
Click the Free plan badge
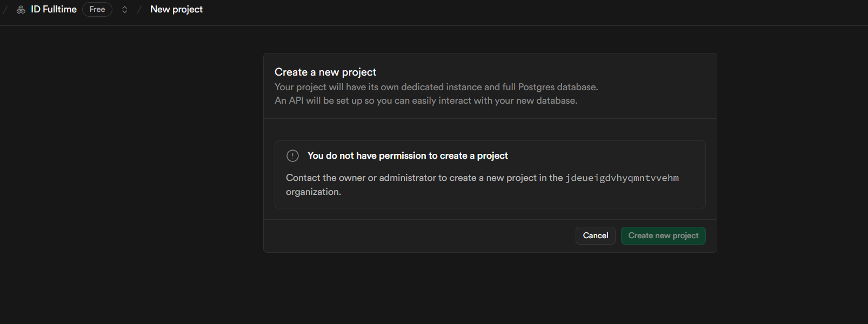tap(97, 10)
